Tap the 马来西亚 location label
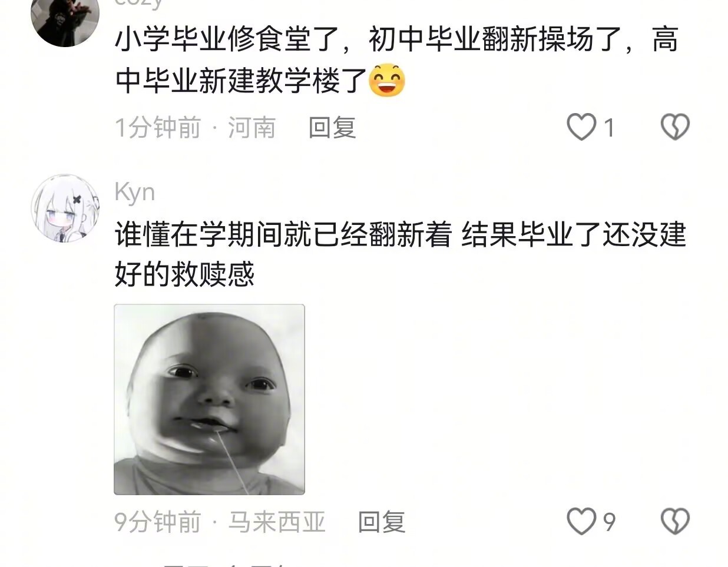This screenshot has width=728, height=567. 276,522
